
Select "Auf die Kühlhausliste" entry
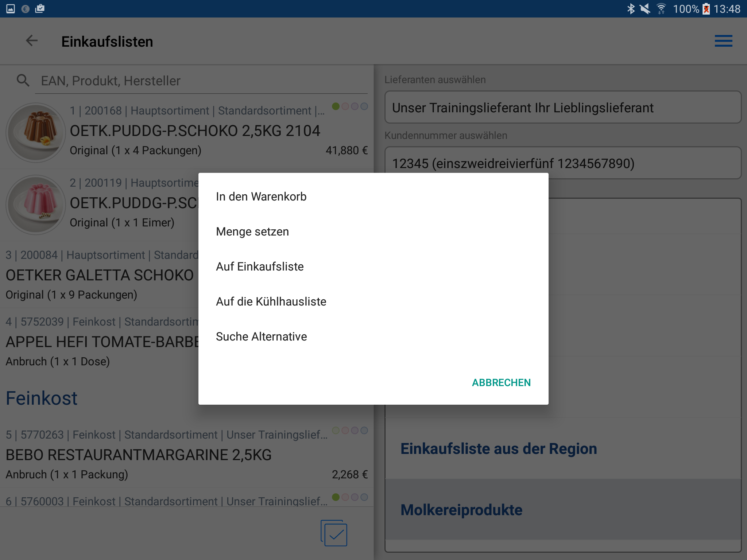[x=271, y=302]
